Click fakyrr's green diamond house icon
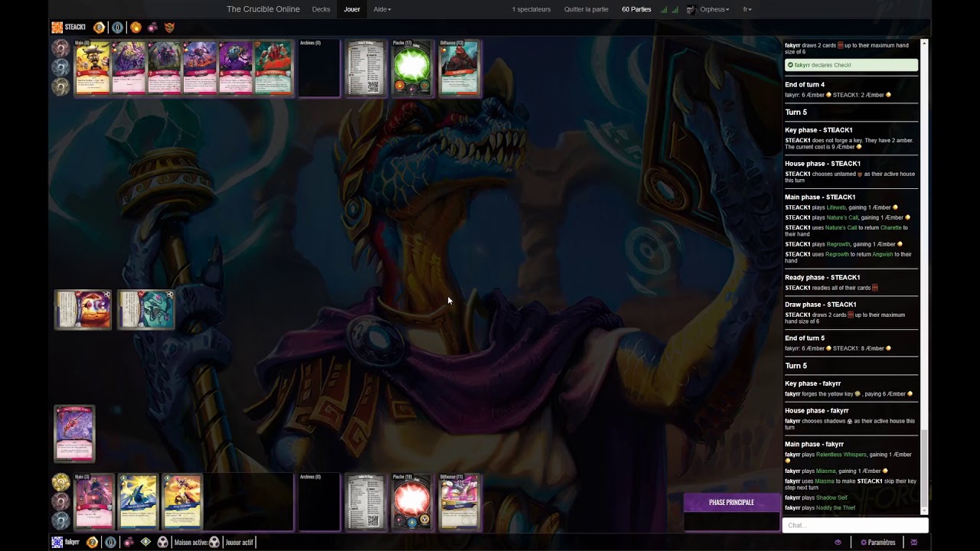This screenshot has height=551, width=980. pyautogui.click(x=145, y=542)
